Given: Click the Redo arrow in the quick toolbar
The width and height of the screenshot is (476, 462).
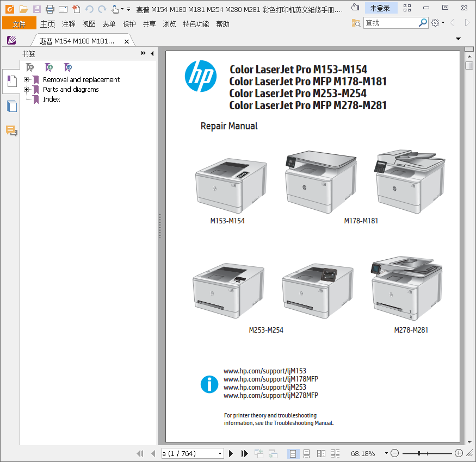Looking at the screenshot, I should coord(102,9).
